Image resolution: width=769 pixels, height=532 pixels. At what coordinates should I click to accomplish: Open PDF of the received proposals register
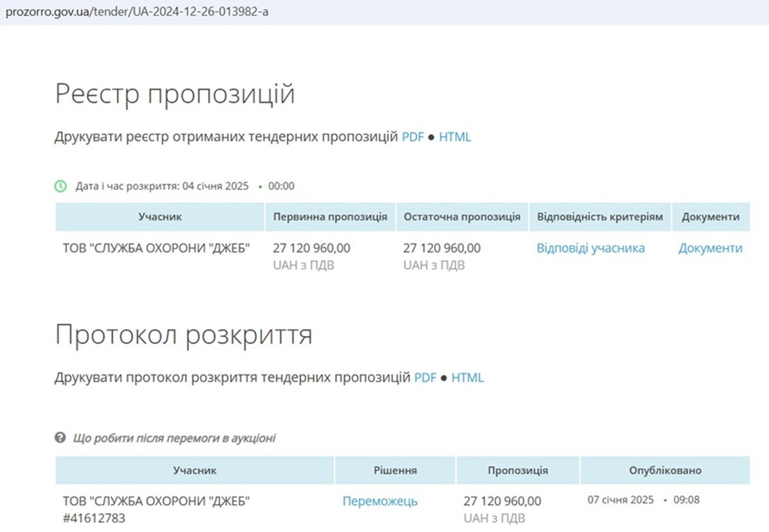(x=413, y=137)
